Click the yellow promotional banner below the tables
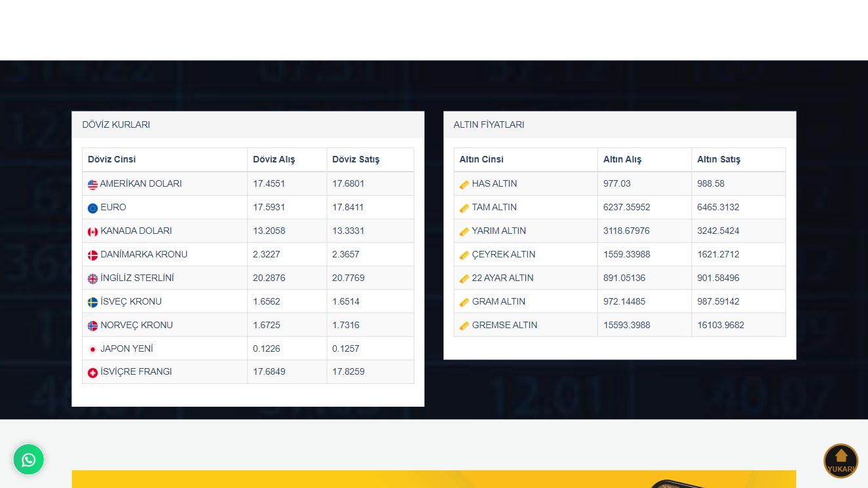868x488 pixels. [393, 479]
